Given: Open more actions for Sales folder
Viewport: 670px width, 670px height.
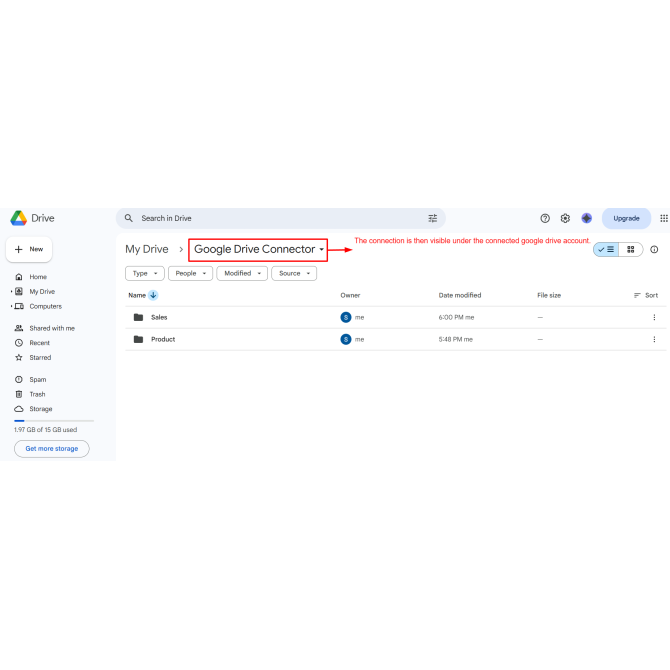Looking at the screenshot, I should pos(654,317).
